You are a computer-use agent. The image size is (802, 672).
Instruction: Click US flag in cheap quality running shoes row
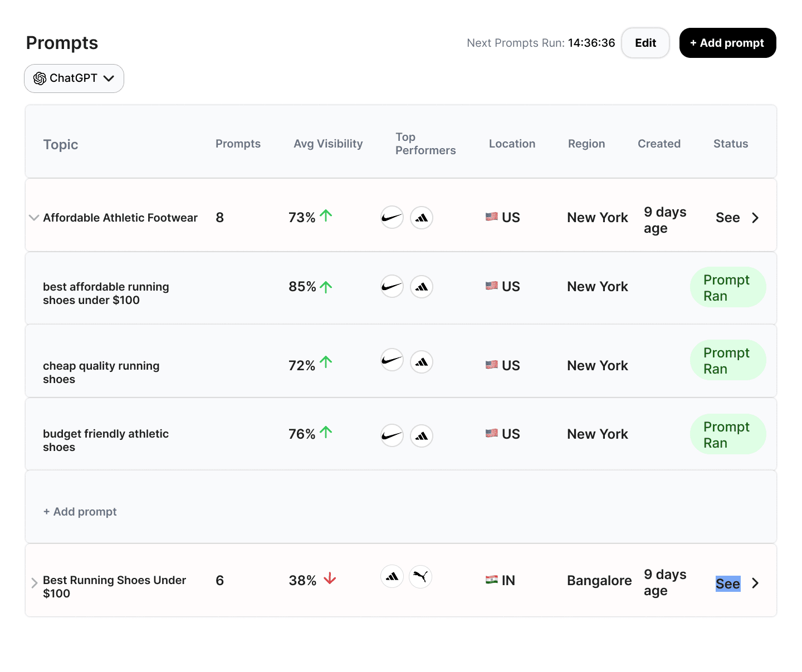coord(492,365)
